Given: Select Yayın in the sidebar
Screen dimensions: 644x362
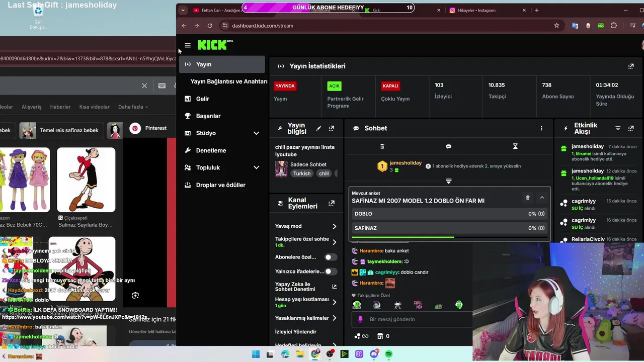Looking at the screenshot, I should click(222, 64).
